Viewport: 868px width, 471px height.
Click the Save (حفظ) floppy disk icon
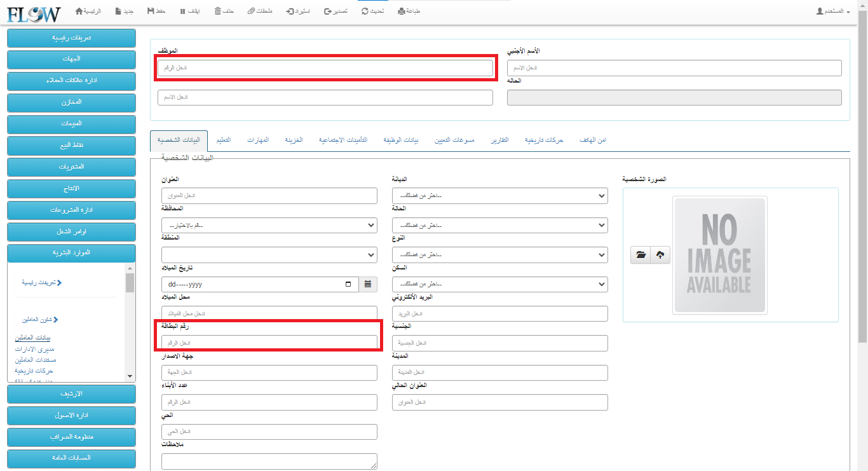pos(151,11)
